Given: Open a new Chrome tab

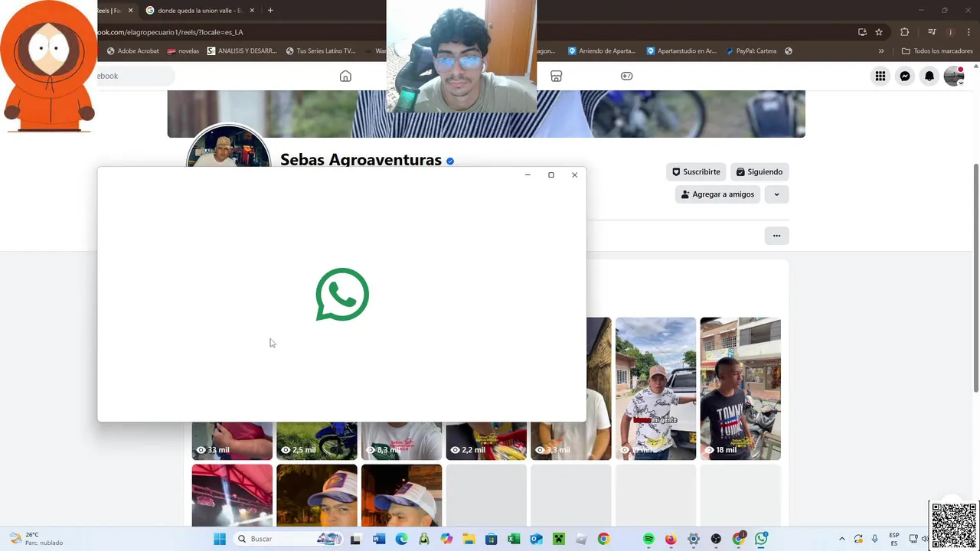Looking at the screenshot, I should tap(270, 11).
